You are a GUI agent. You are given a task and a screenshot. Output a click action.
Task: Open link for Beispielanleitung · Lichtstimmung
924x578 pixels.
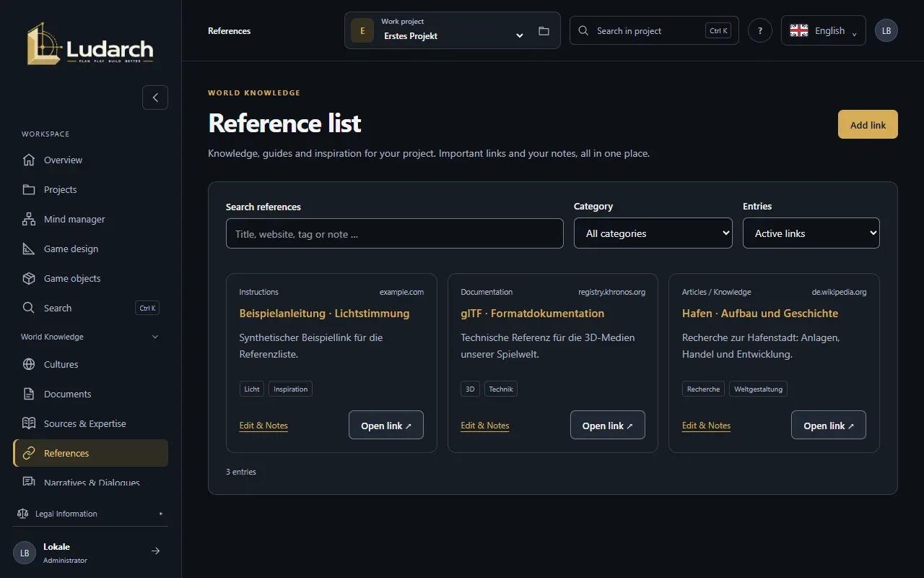click(386, 426)
